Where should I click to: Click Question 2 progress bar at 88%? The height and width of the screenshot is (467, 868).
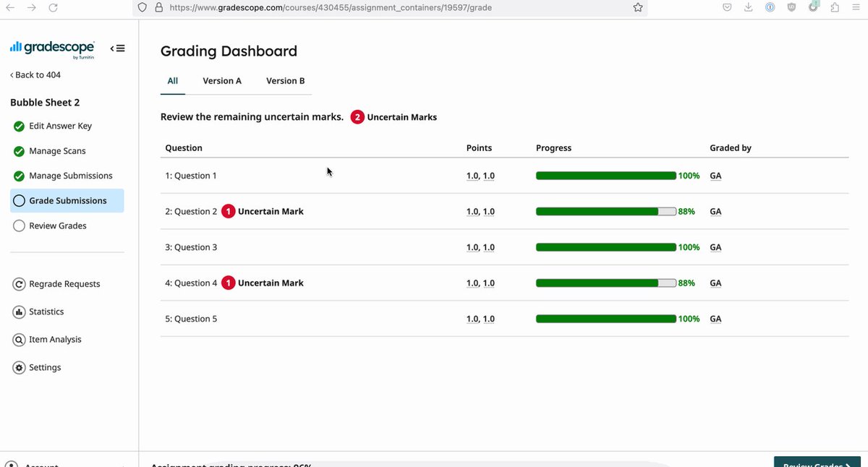[606, 212]
